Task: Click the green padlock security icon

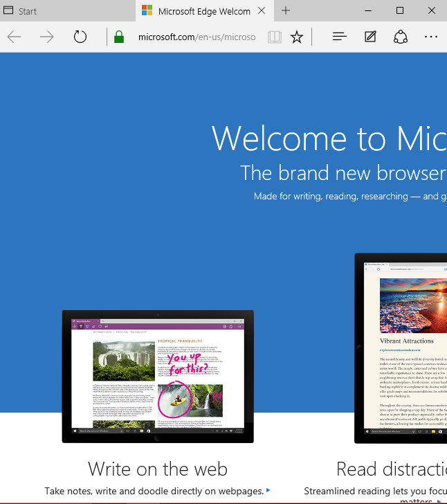Action: pyautogui.click(x=119, y=37)
